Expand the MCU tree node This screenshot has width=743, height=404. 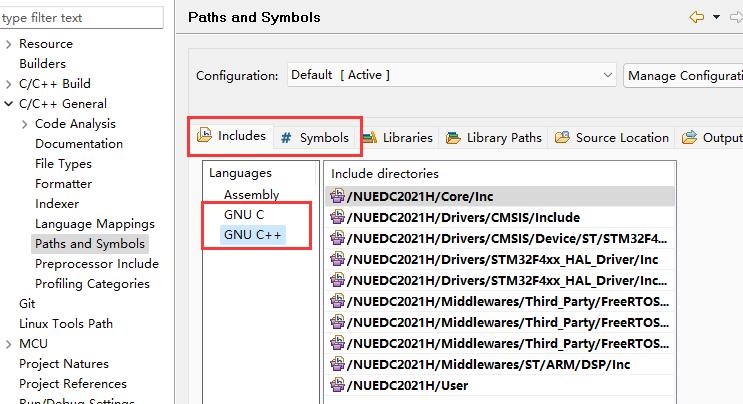point(8,344)
